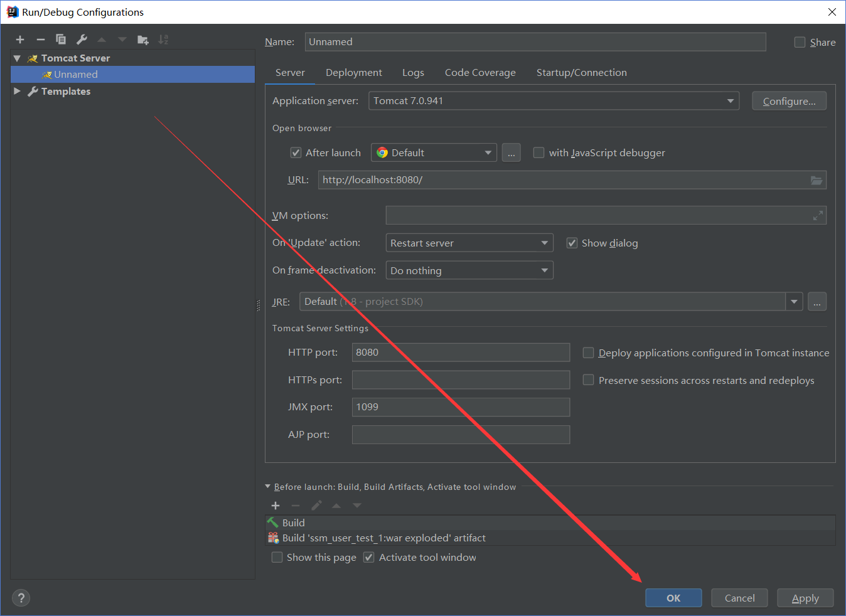The width and height of the screenshot is (846, 616).
Task: Open edit defaults wrench icon in toolbar
Action: coord(82,40)
